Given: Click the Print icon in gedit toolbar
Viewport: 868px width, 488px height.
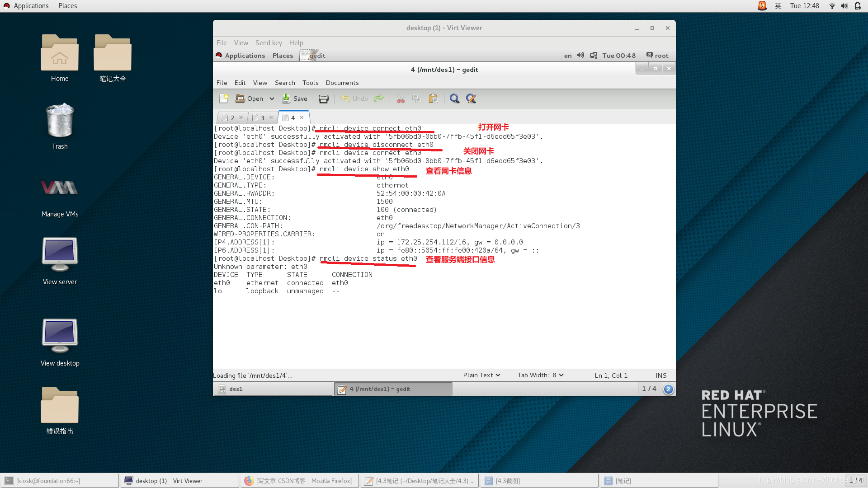Looking at the screenshot, I should [324, 99].
